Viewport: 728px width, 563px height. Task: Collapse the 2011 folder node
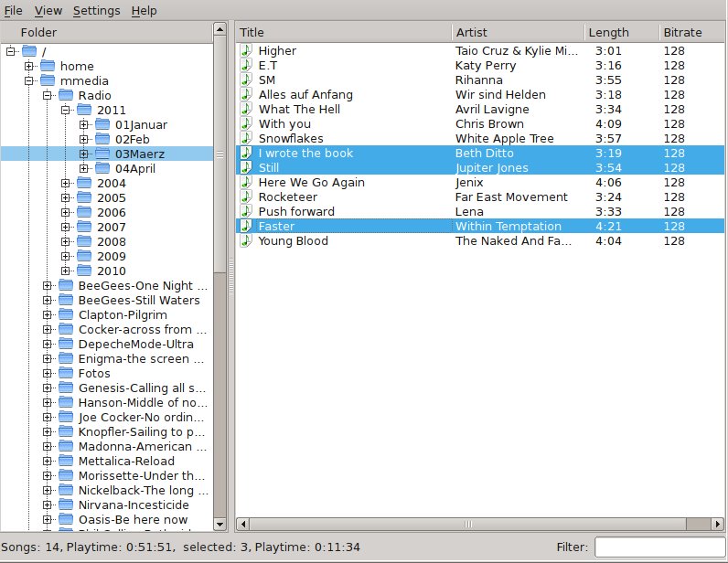pyautogui.click(x=66, y=110)
